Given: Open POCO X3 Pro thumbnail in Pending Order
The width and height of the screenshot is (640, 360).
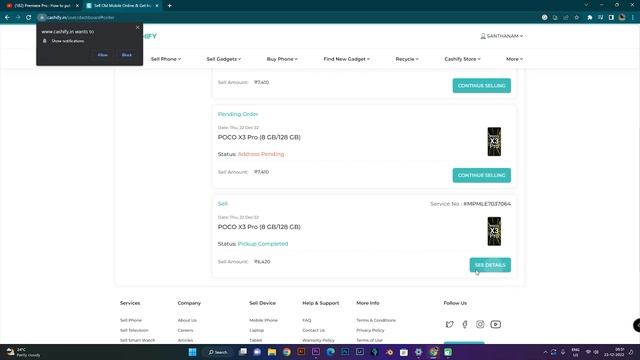Looking at the screenshot, I should [x=494, y=142].
